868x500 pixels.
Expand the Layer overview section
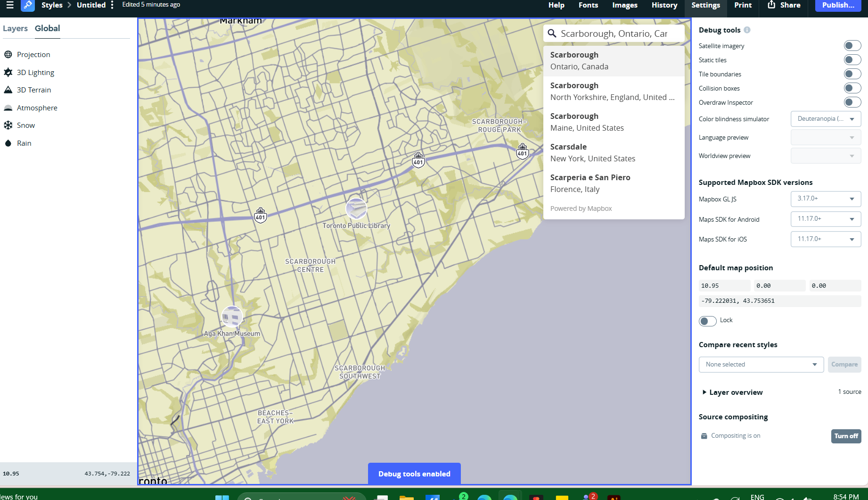(x=732, y=392)
